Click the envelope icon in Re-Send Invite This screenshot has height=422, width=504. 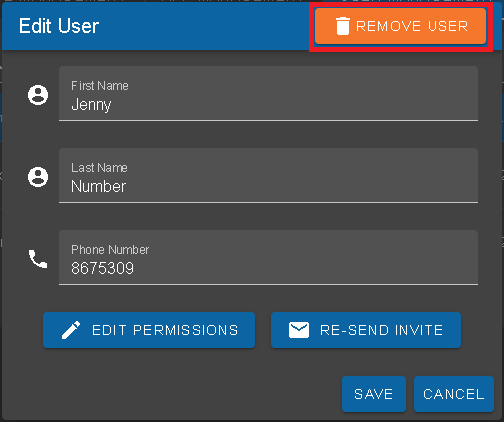[299, 330]
